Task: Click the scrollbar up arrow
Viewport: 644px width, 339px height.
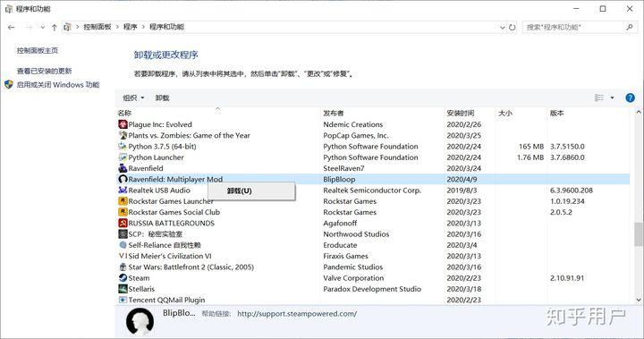Action: click(639, 112)
